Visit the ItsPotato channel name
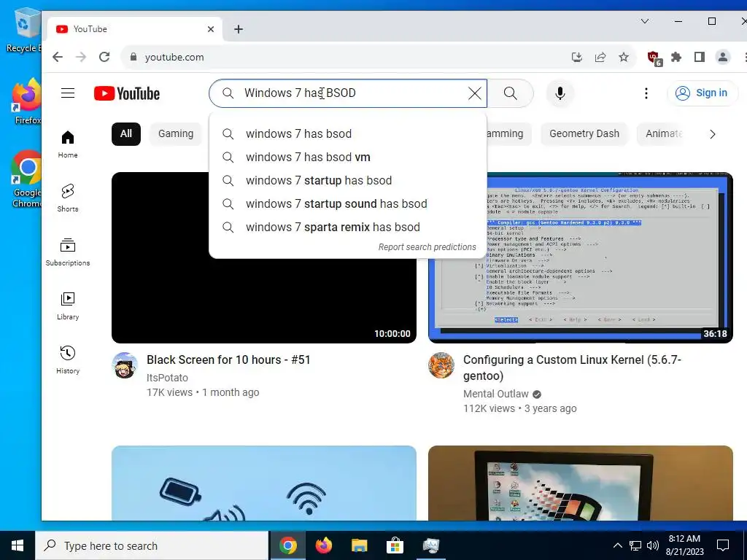Screen dimensions: 747x560 coord(167,378)
